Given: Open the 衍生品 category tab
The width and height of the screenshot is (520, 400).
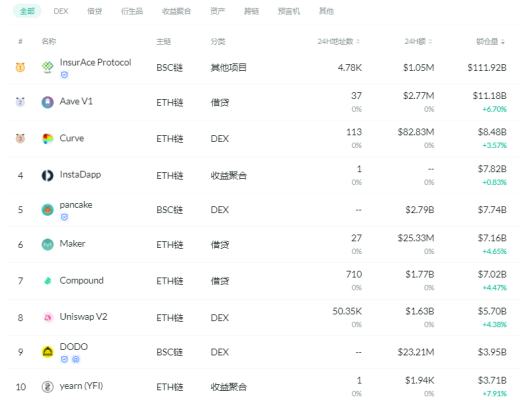Looking at the screenshot, I should tap(132, 11).
